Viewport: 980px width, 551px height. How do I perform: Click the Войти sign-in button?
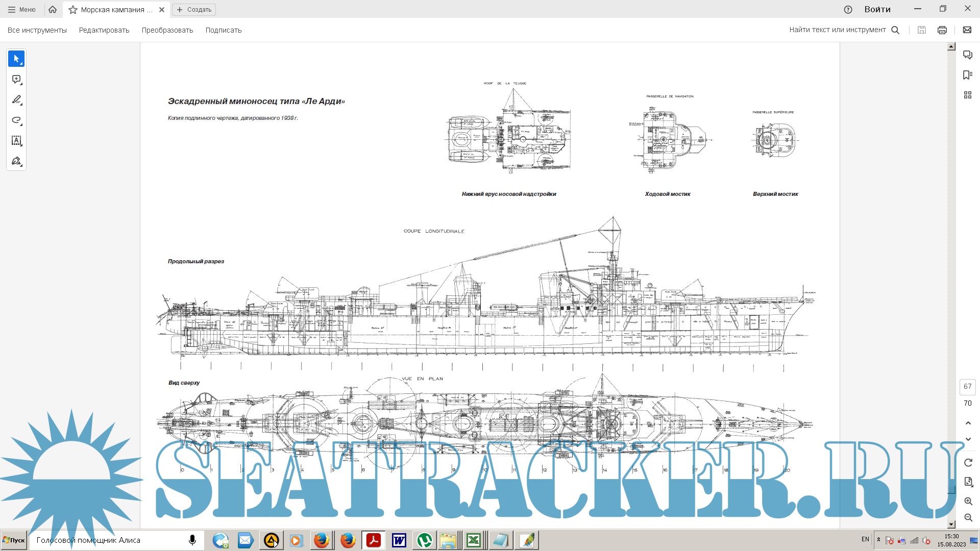point(877,10)
